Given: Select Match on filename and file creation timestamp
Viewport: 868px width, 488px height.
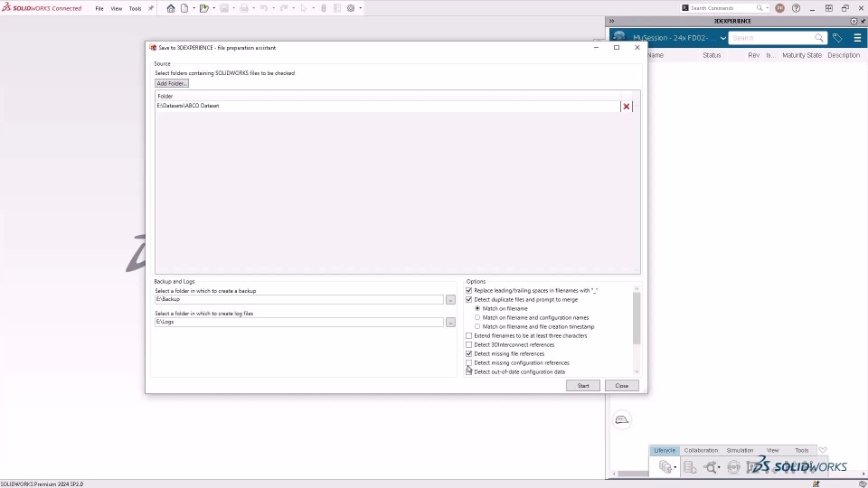Looking at the screenshot, I should click(x=477, y=326).
